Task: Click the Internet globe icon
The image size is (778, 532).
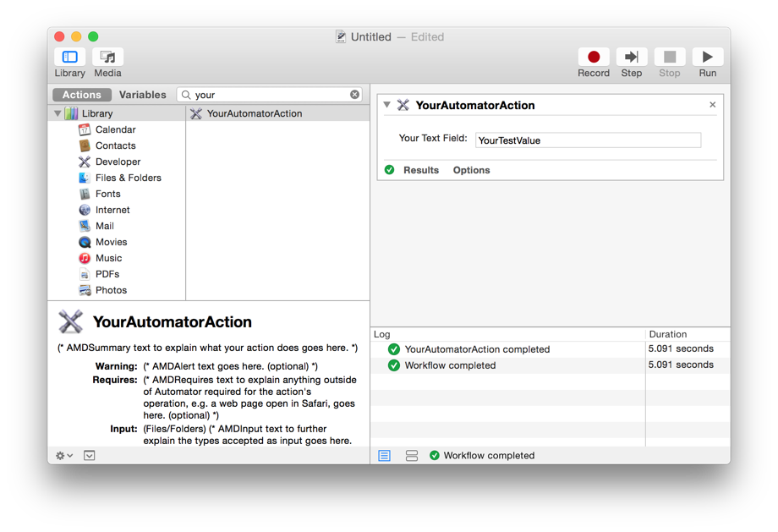Action: (x=85, y=210)
